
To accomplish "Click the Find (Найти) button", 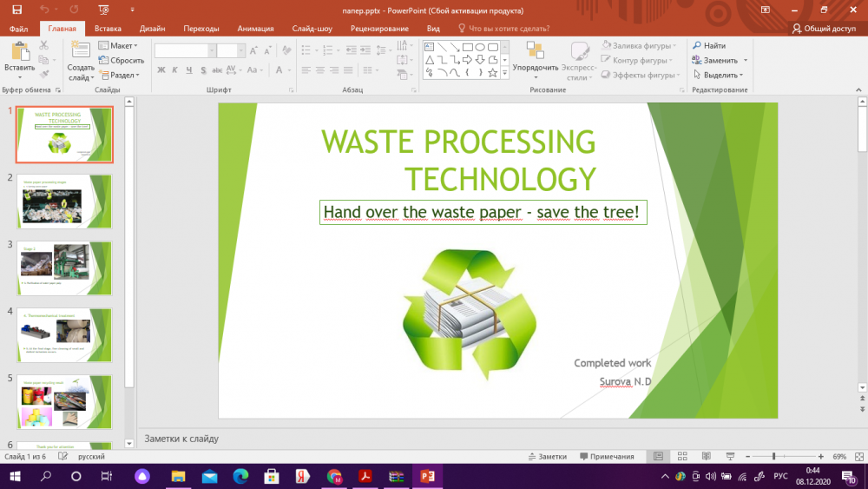I will coord(709,45).
